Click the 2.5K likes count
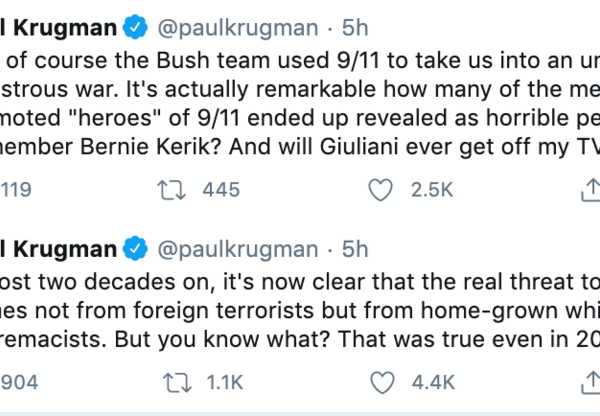Viewport: 600px width, 416px height. click(x=431, y=189)
